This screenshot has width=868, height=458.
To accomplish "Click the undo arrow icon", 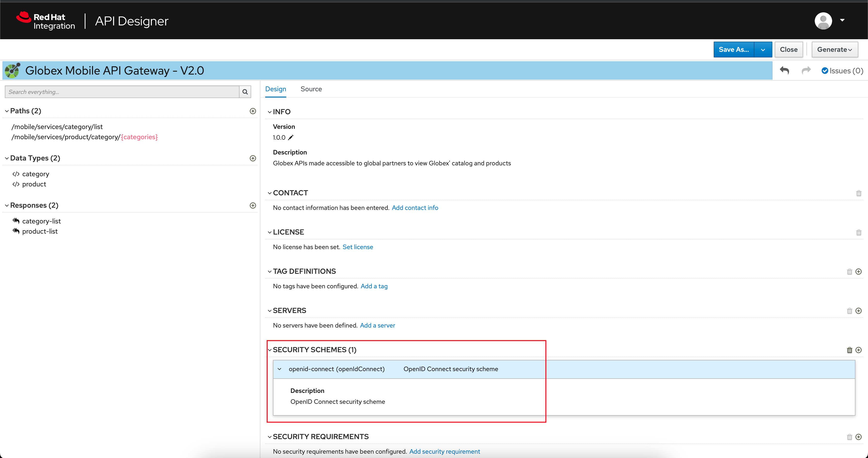I will 784,70.
